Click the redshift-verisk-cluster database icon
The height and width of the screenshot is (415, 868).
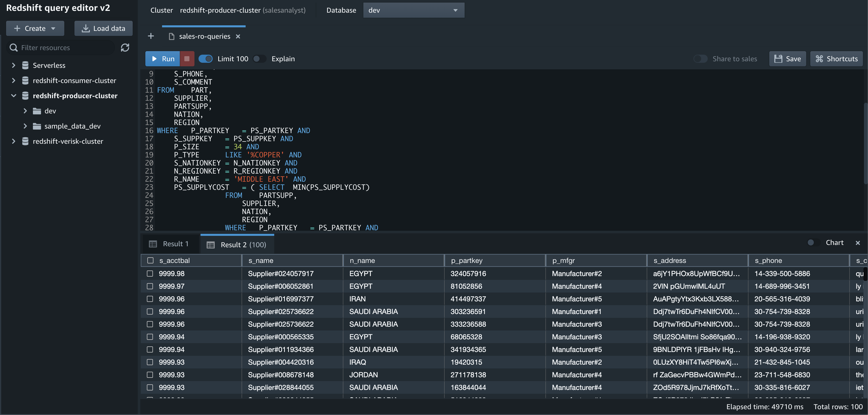(x=25, y=141)
